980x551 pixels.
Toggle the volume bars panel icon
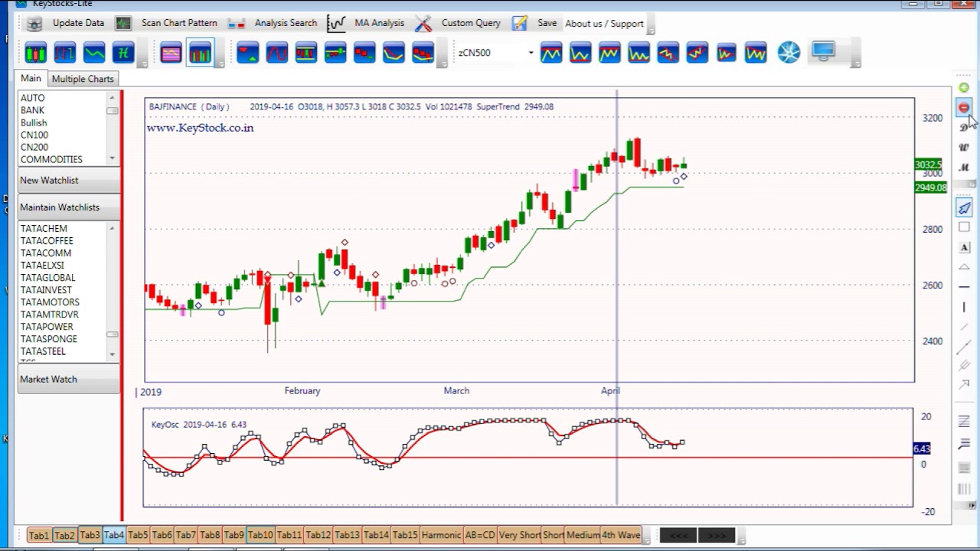point(200,53)
